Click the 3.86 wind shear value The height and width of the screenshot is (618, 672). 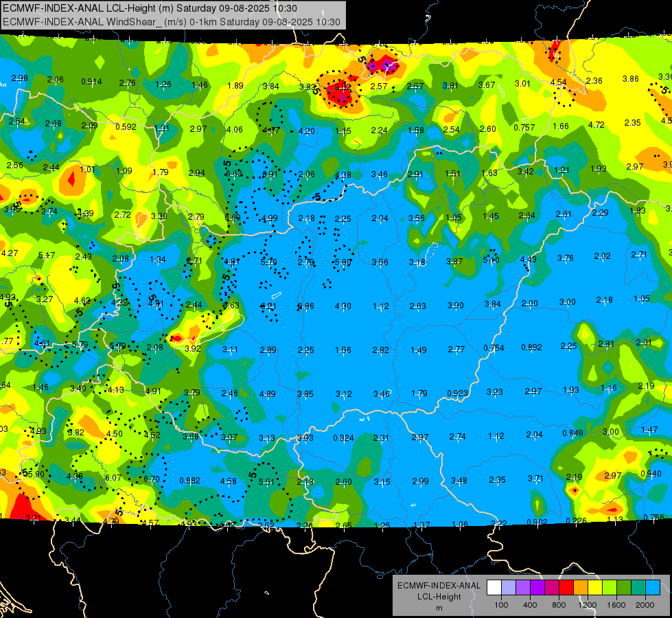[x=630, y=79]
